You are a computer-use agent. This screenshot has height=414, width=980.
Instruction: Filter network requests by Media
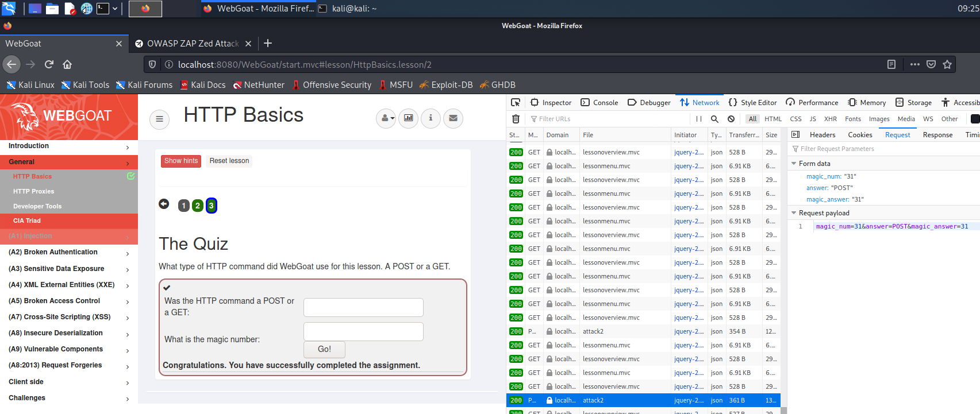click(x=906, y=119)
